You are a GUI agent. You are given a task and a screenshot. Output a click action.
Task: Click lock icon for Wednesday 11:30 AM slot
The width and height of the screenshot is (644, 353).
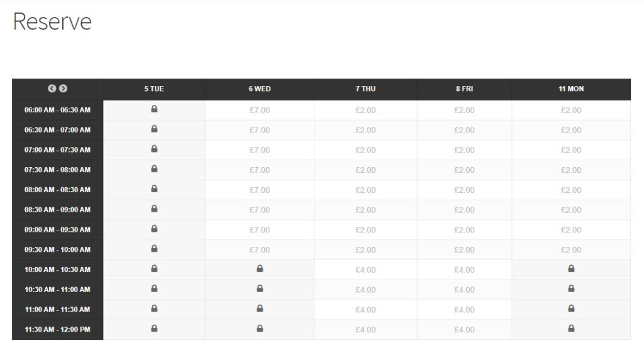[260, 329]
